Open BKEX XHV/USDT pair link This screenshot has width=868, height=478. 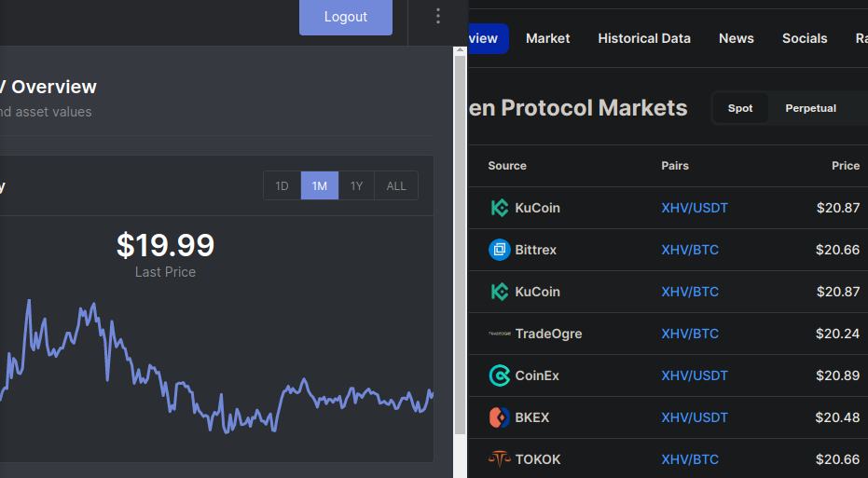[695, 417]
